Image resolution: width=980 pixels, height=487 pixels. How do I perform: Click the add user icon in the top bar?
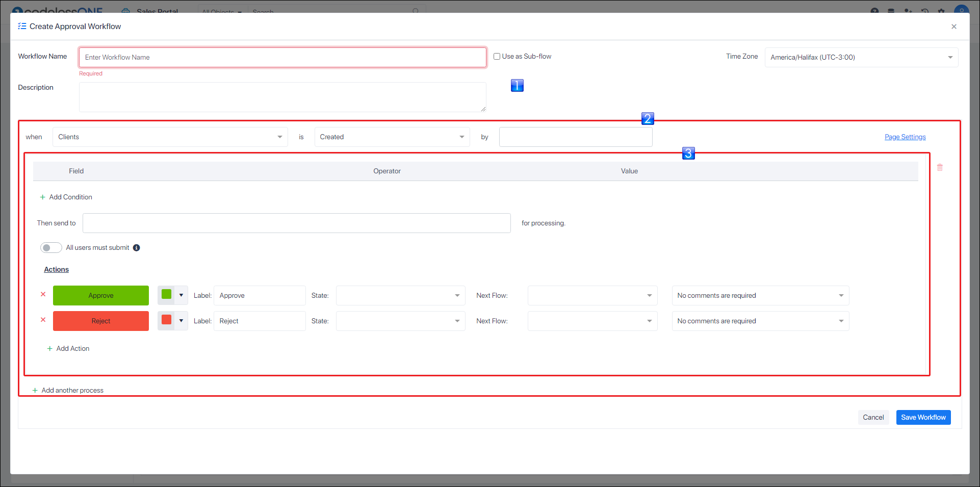(x=908, y=11)
